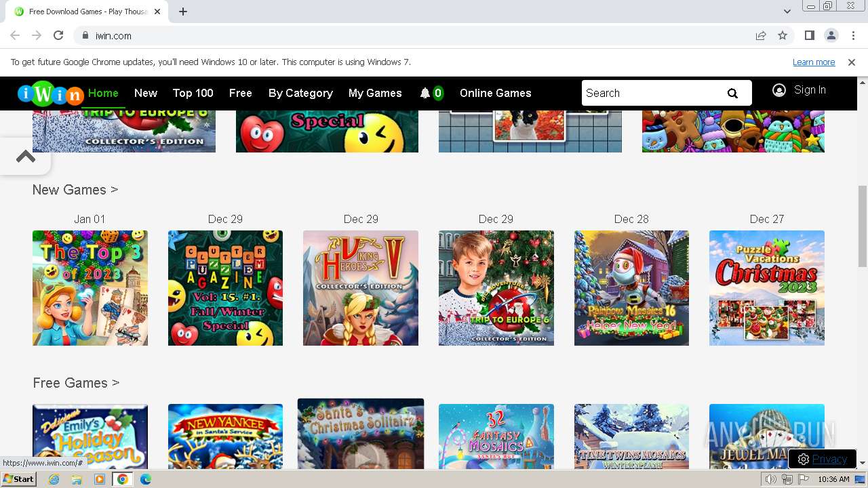Open Top 100 menu
Viewport: 868px width, 488px height.
tap(193, 94)
